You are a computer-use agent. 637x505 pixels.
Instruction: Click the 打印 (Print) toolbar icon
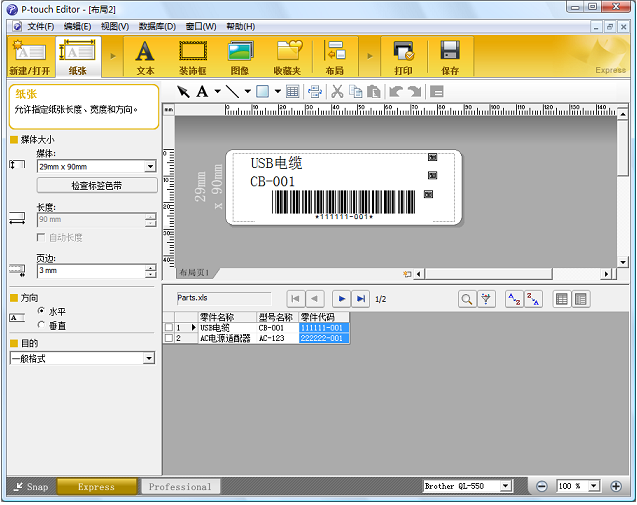(x=403, y=57)
